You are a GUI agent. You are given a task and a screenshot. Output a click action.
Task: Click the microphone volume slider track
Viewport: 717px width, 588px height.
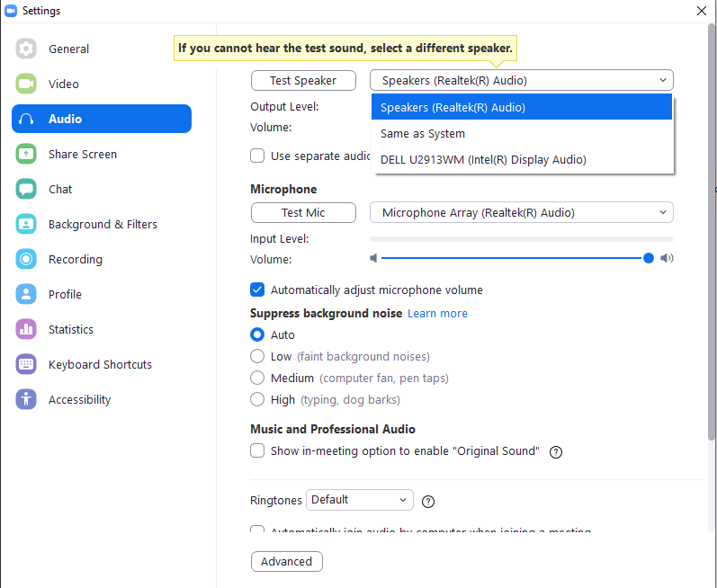511,258
